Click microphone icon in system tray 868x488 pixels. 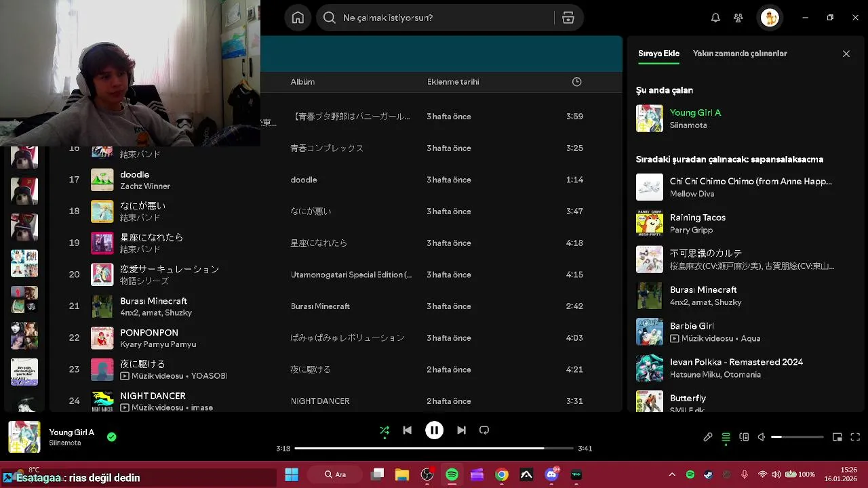coord(745,474)
